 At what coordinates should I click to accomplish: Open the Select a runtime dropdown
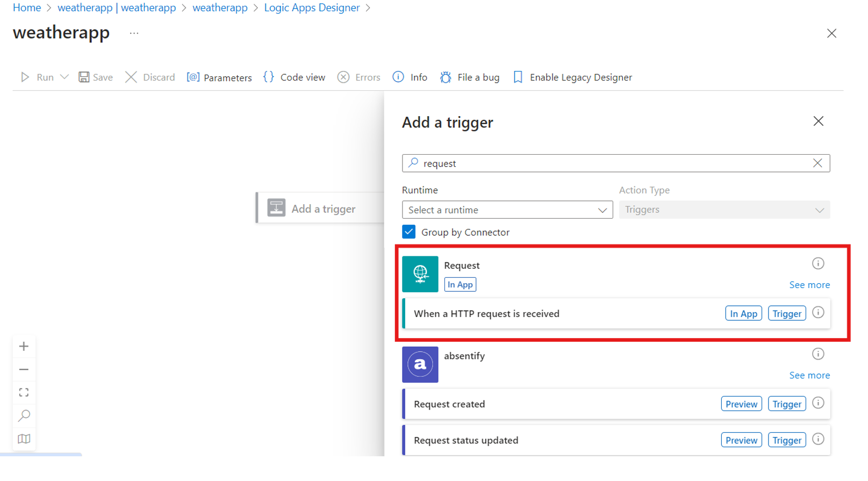(507, 210)
